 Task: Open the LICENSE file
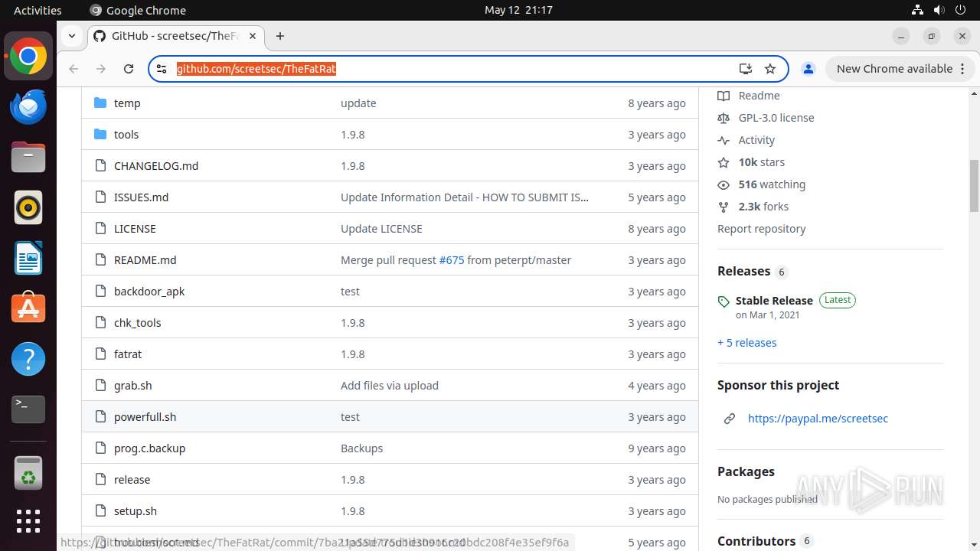pyautogui.click(x=135, y=229)
